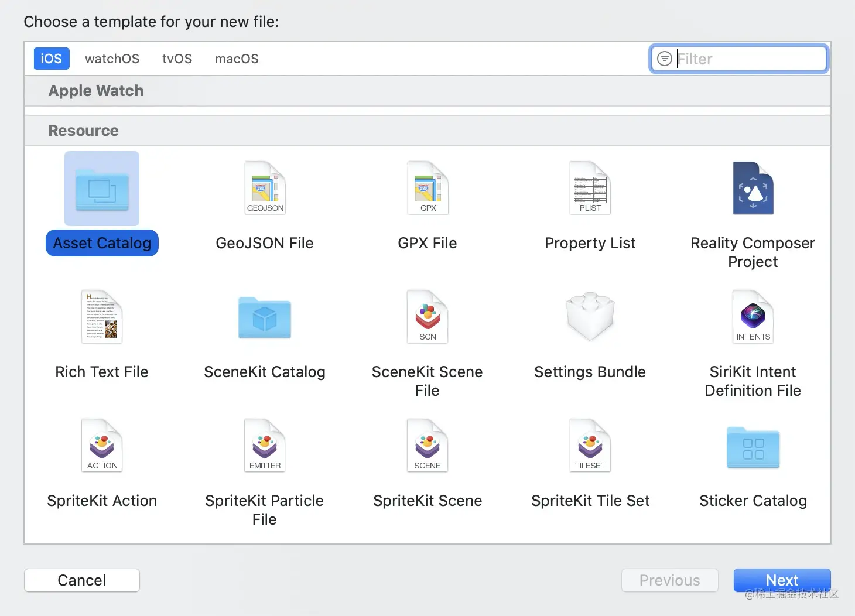
Task: Choose the SpriteKit Action icon
Action: tap(102, 446)
